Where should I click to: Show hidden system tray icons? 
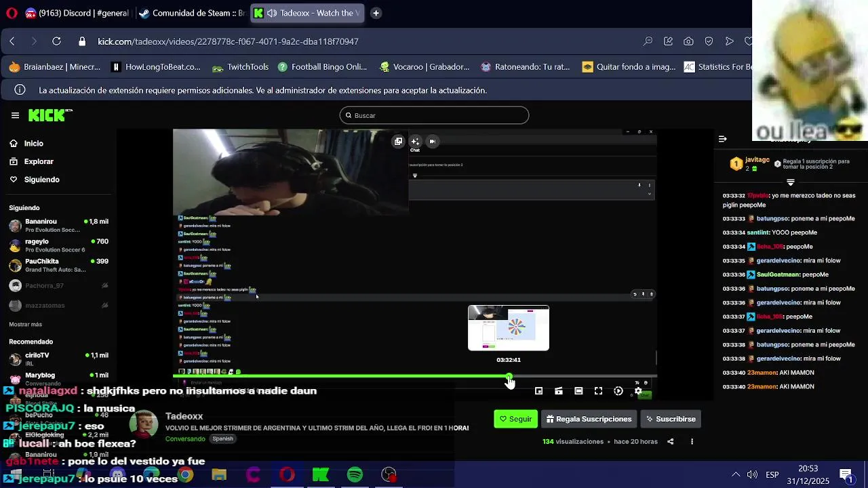click(x=735, y=475)
